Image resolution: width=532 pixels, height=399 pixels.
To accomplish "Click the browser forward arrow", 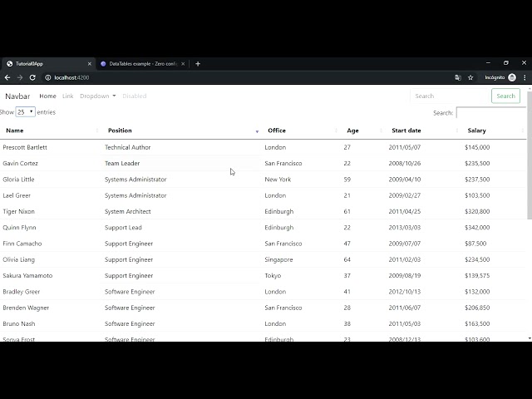I will tap(20, 77).
